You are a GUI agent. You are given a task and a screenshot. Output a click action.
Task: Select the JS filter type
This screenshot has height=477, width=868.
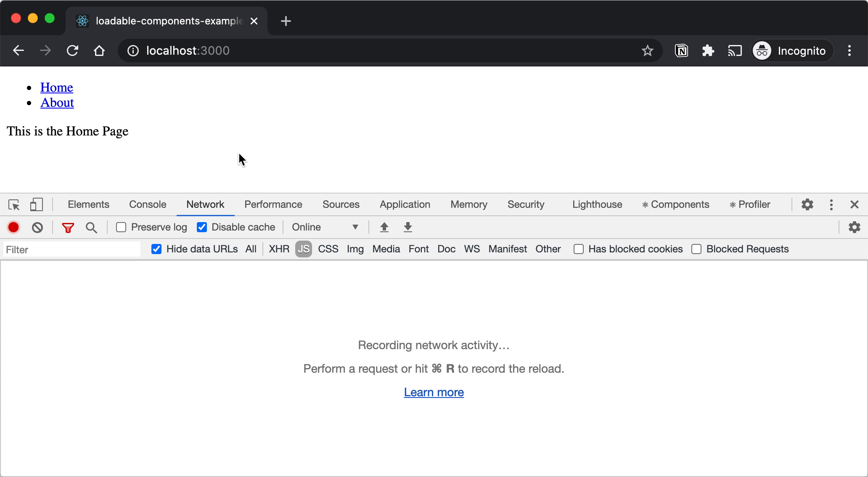point(303,249)
